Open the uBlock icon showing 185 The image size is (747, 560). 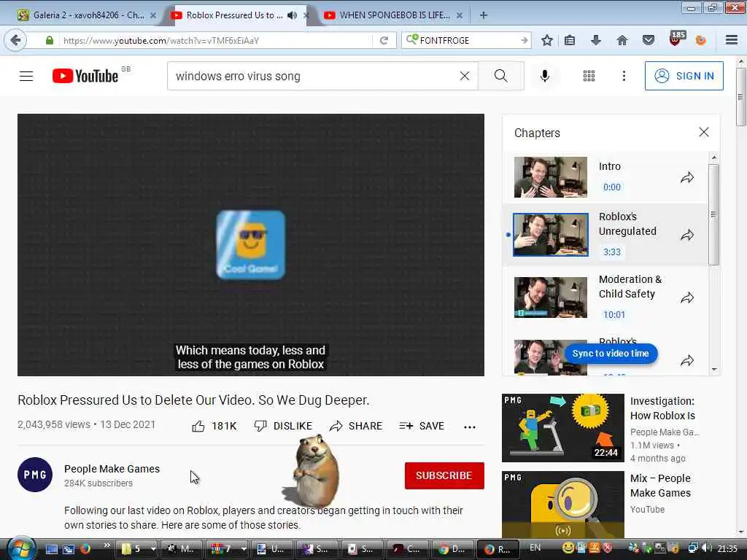pos(676,39)
